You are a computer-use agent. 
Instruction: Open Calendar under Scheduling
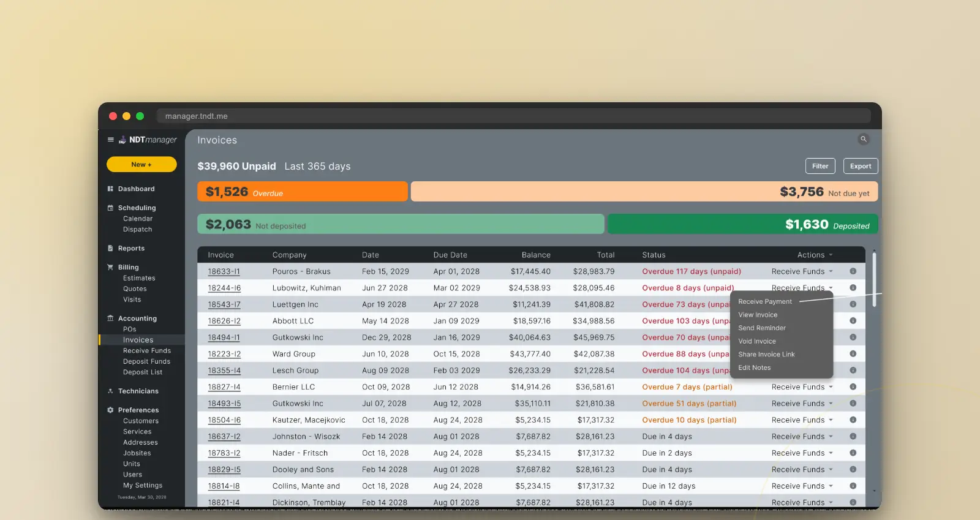[x=138, y=219]
